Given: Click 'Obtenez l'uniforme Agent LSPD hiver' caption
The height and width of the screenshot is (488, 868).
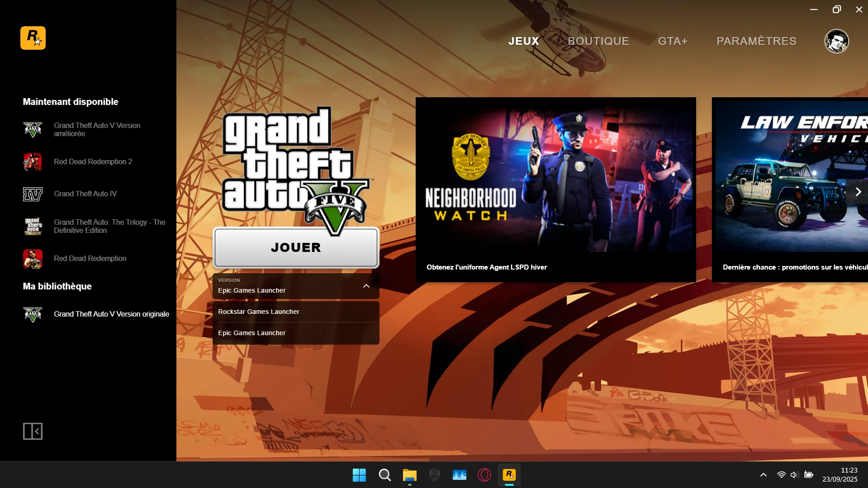Looking at the screenshot, I should point(487,267).
